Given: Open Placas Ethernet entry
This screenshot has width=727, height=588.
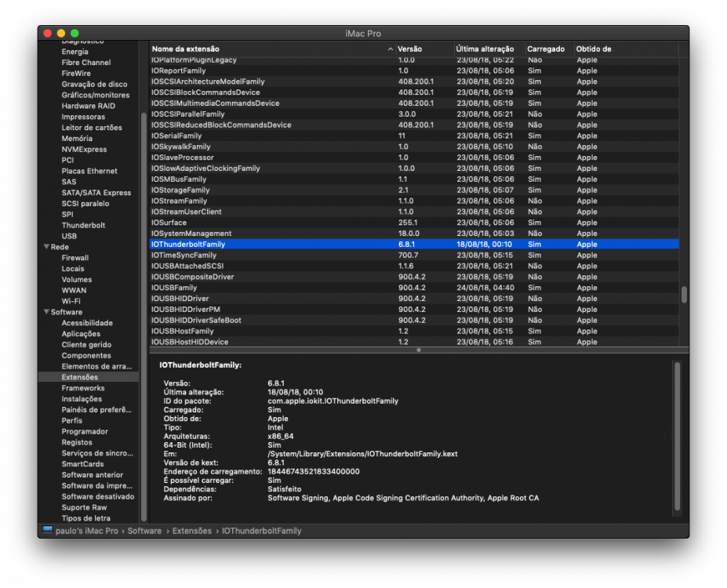Looking at the screenshot, I should coord(89,171).
